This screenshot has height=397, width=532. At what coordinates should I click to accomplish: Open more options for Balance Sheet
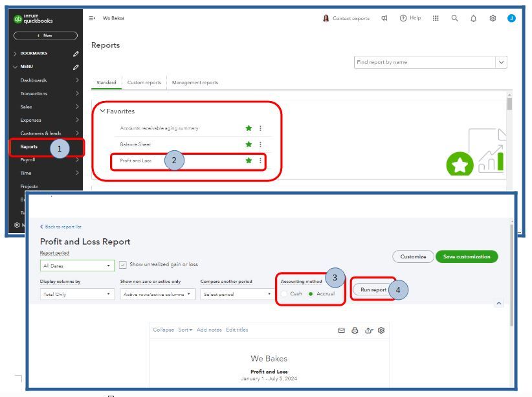[x=260, y=144]
